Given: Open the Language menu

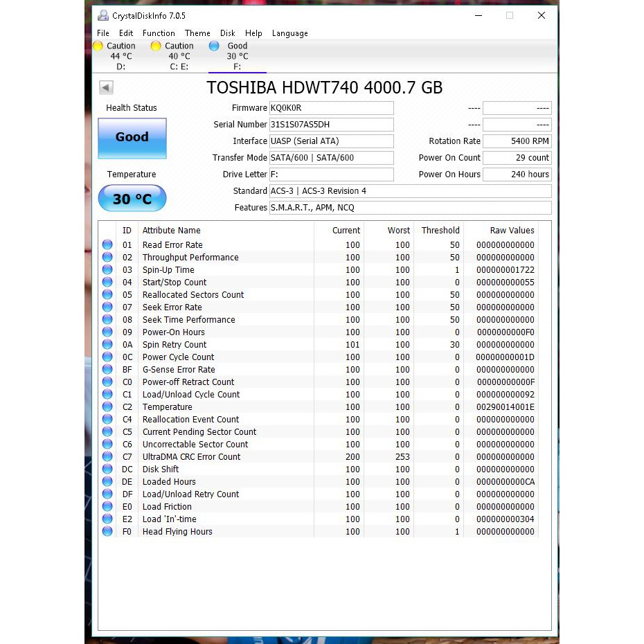Looking at the screenshot, I should [x=290, y=33].
